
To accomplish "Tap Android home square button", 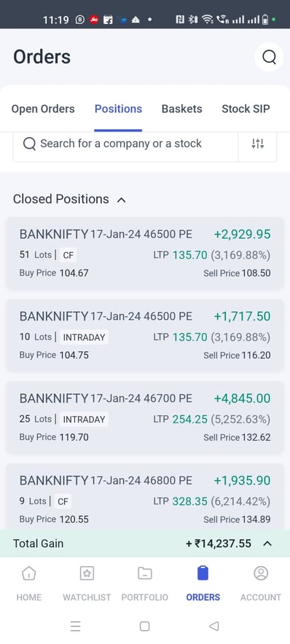I will click(144, 626).
